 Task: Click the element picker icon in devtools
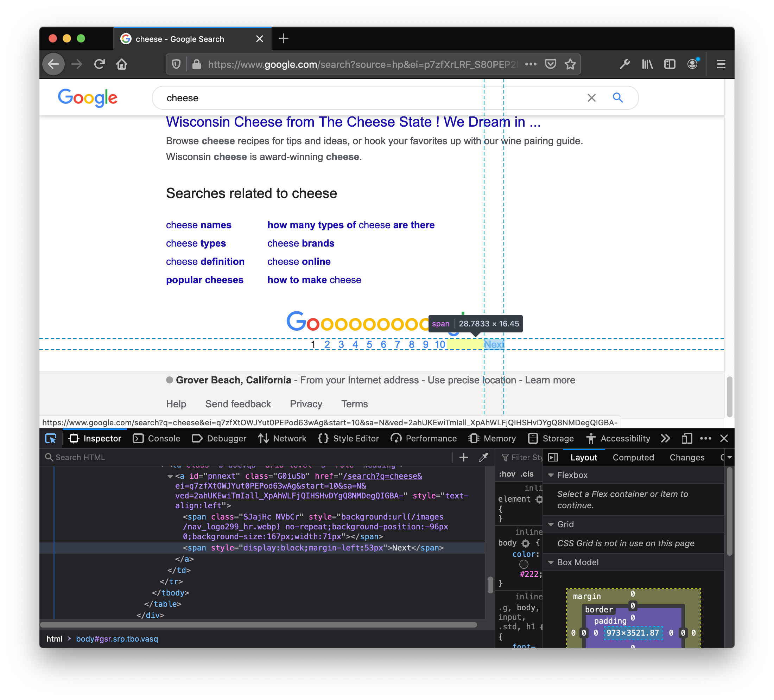pos(51,438)
